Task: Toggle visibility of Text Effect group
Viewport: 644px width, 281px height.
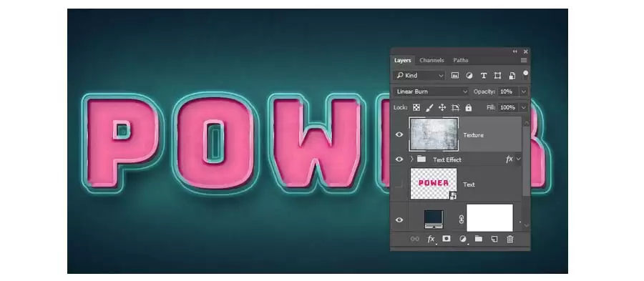Action: [x=399, y=159]
